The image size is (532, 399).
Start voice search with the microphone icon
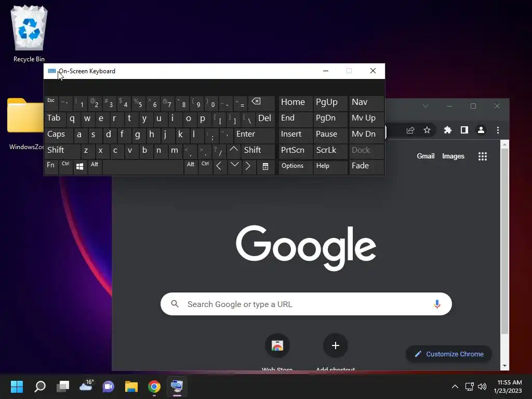click(x=437, y=304)
